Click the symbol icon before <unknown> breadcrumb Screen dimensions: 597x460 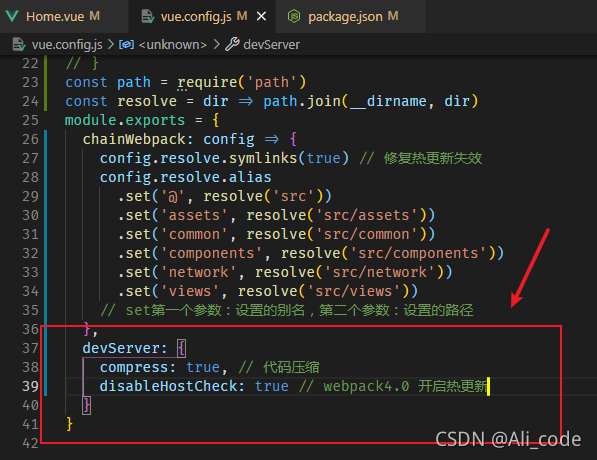pyautogui.click(x=126, y=45)
